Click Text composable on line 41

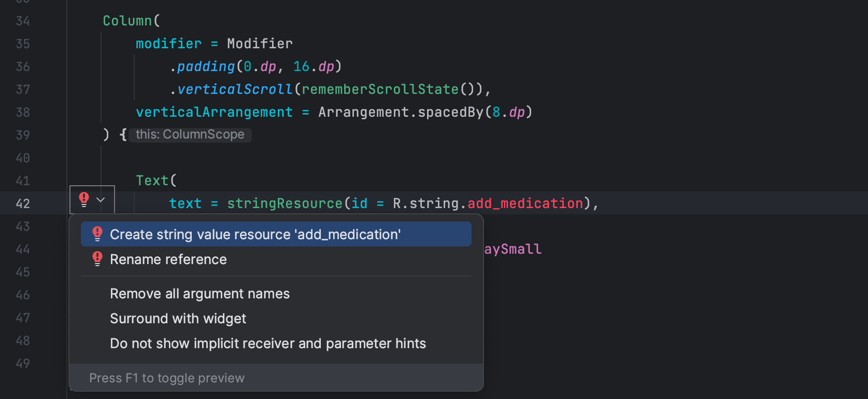pos(152,181)
